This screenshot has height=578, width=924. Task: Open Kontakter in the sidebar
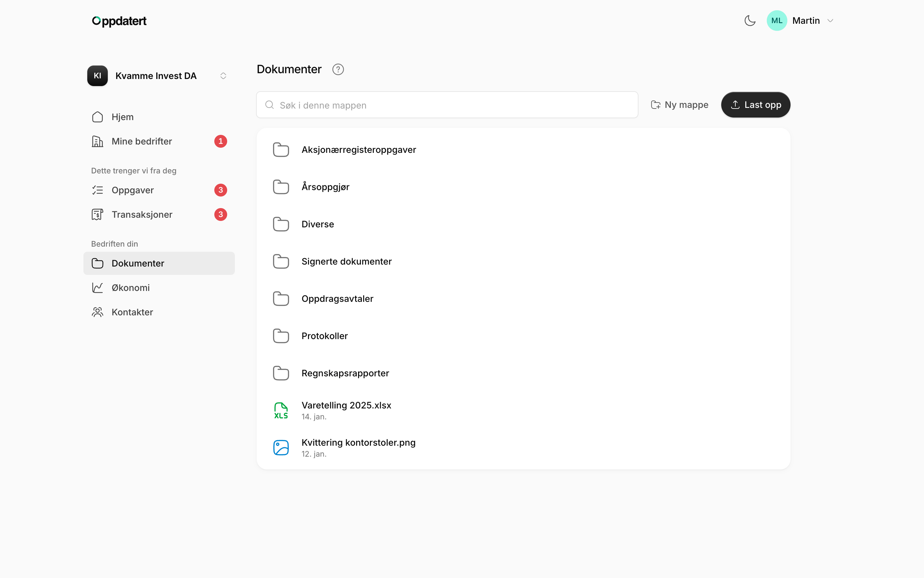(159, 312)
